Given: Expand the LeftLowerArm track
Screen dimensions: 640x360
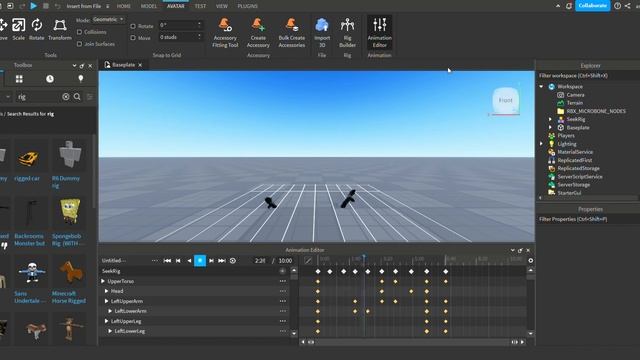Looking at the screenshot, I should click(x=110, y=311).
